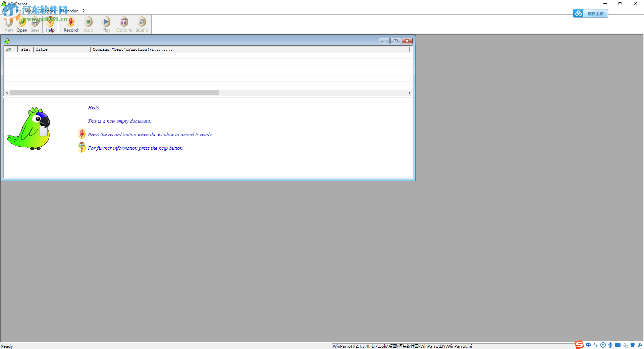Open the IME wrench settings icon
644x349 pixels.
click(640, 345)
